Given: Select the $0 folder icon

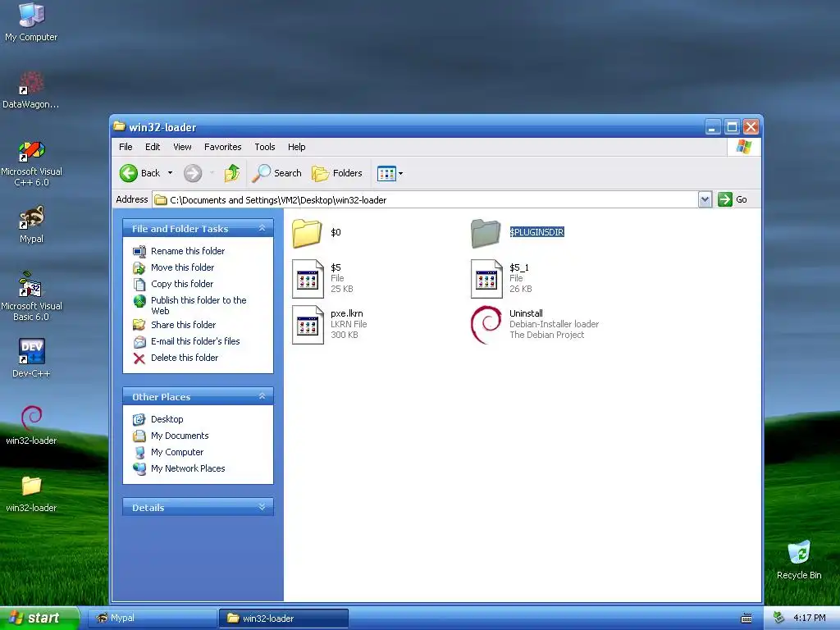Looking at the screenshot, I should click(307, 233).
